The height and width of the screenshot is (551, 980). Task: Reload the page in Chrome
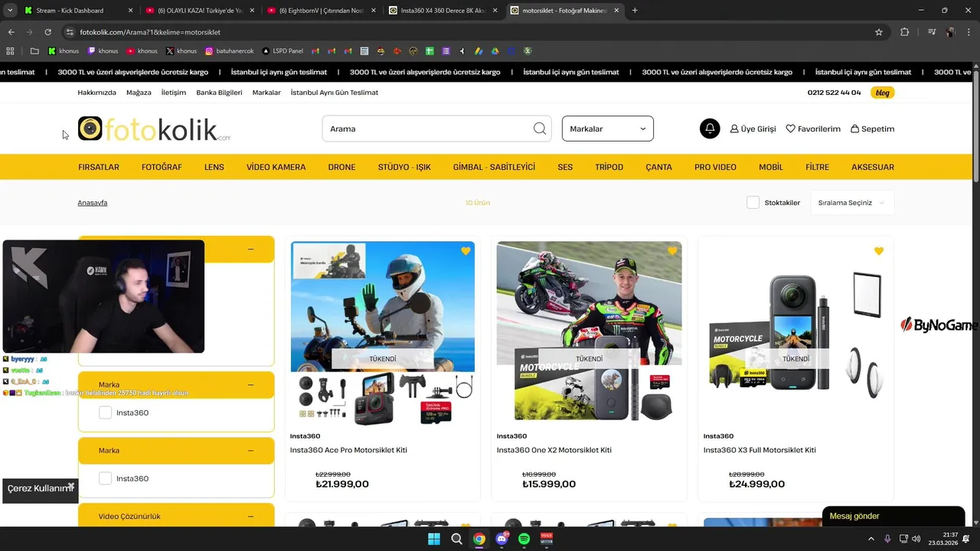click(47, 32)
